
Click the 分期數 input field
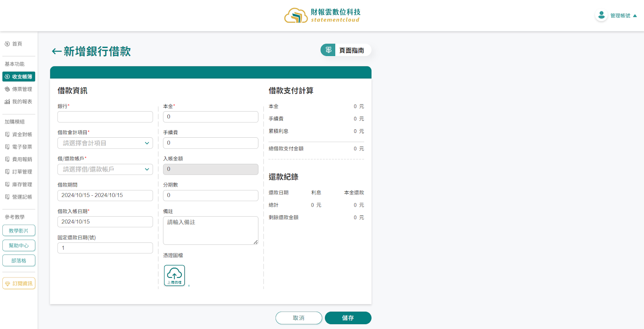point(211,195)
